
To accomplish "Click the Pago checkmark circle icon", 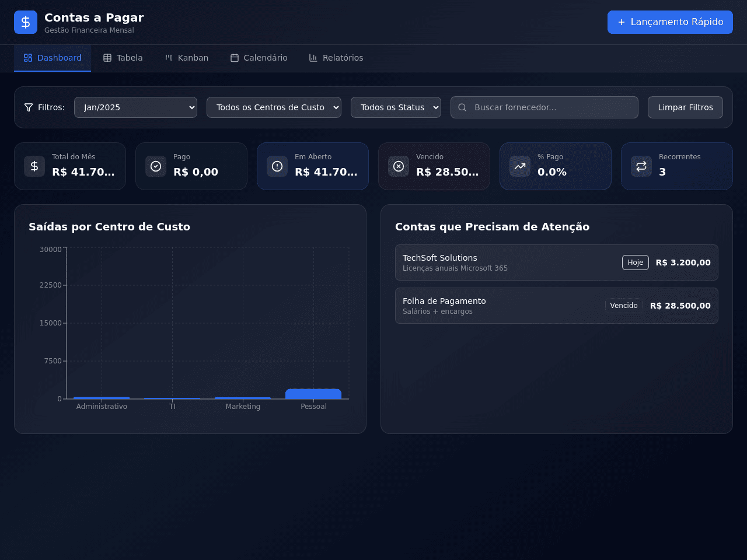I will 156,166.
